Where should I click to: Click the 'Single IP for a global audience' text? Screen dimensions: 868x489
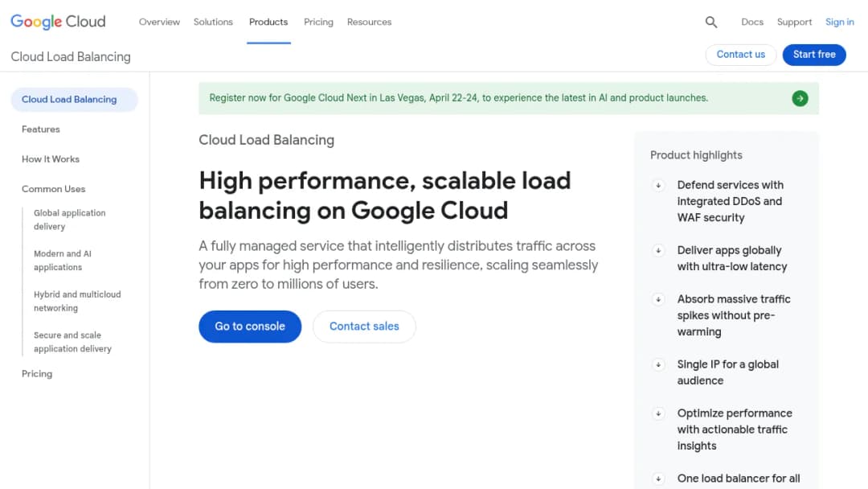pyautogui.click(x=728, y=372)
